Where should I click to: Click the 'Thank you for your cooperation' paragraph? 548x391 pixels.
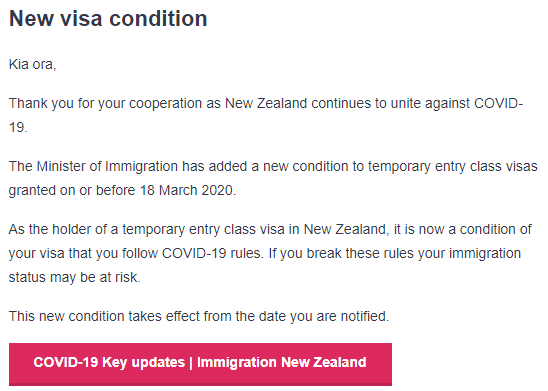[266, 115]
